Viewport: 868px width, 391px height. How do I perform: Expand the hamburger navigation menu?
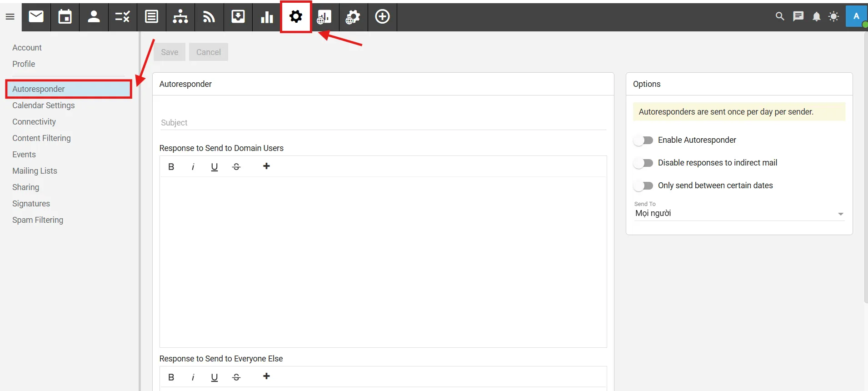pos(10,17)
